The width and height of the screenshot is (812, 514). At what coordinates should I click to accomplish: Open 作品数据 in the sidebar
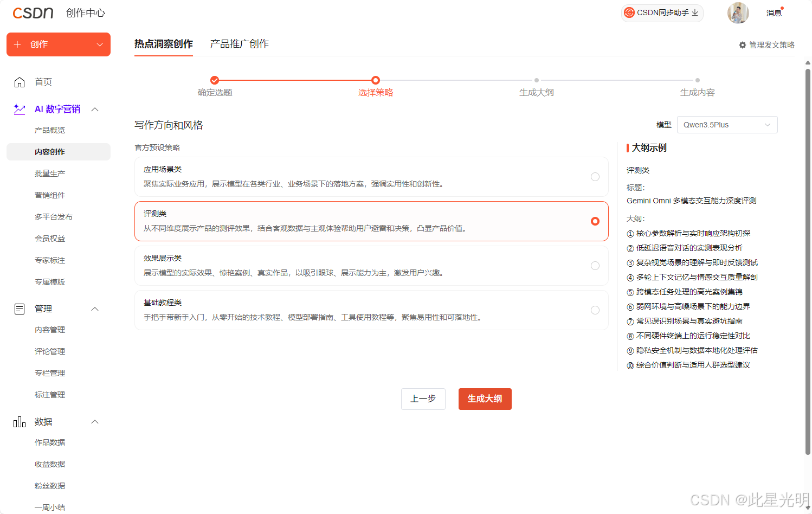50,442
